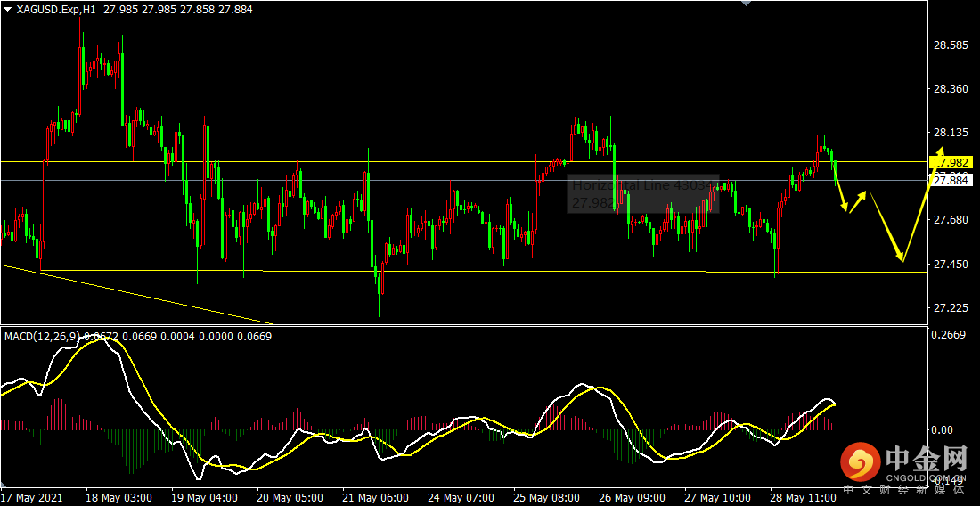
Task: Click the small upward yellow arrowhead
Action: coord(862,193)
